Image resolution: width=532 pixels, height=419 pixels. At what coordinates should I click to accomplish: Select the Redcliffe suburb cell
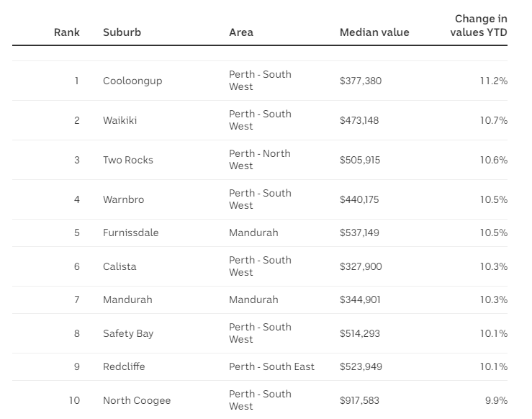(x=124, y=366)
